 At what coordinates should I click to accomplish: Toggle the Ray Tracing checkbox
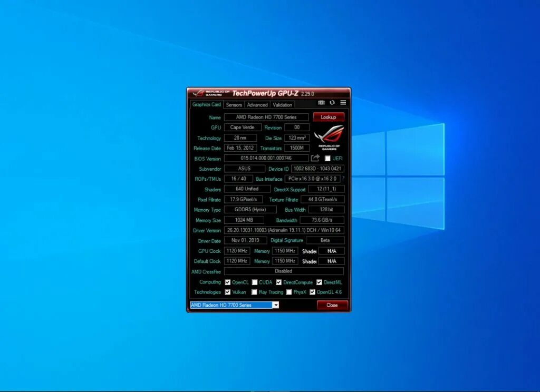point(254,292)
